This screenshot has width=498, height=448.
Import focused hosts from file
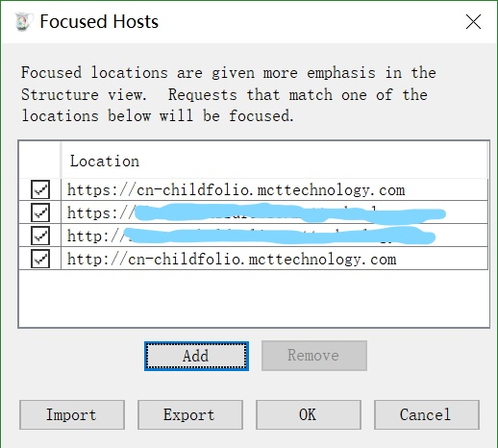[x=72, y=414]
